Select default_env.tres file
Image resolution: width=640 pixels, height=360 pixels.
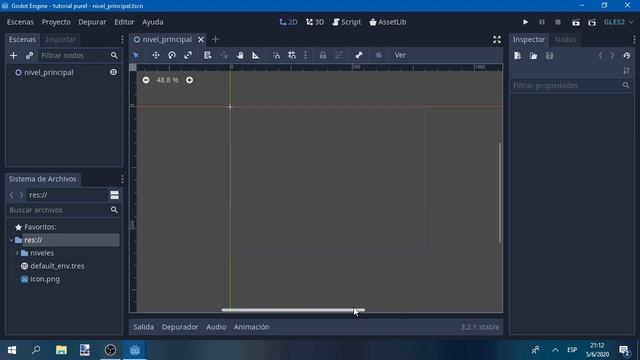[57, 266]
